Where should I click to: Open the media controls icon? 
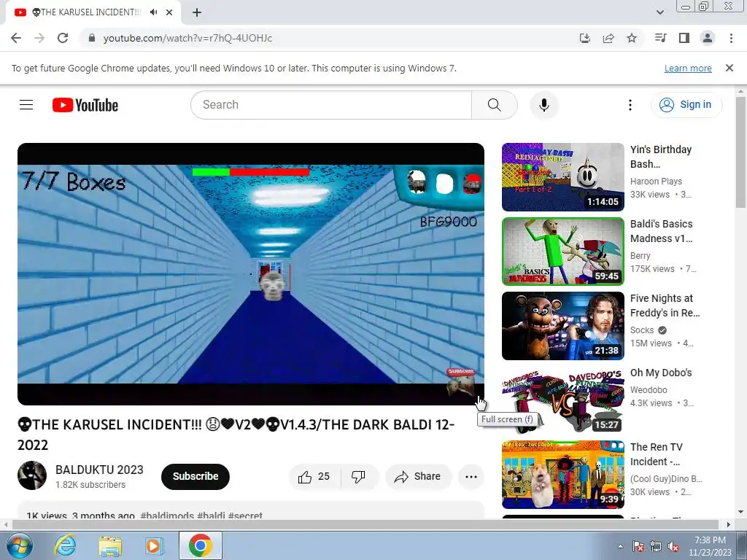point(661,38)
